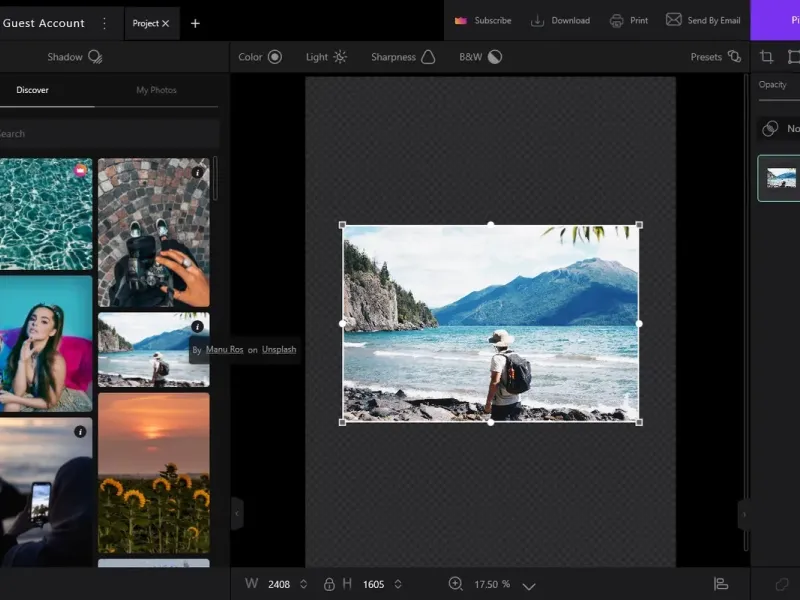Expand the zoom percentage dropdown
Screen dimensions: 800x600
[529, 585]
